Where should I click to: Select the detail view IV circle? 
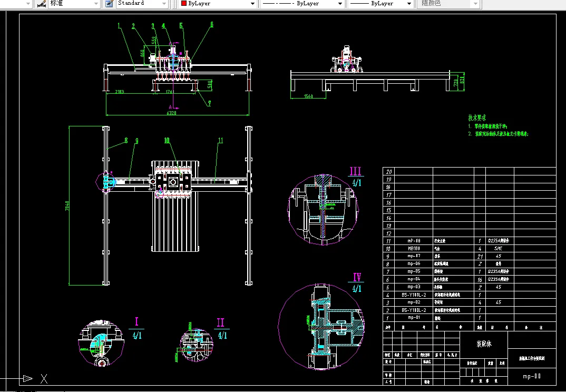point(321,327)
